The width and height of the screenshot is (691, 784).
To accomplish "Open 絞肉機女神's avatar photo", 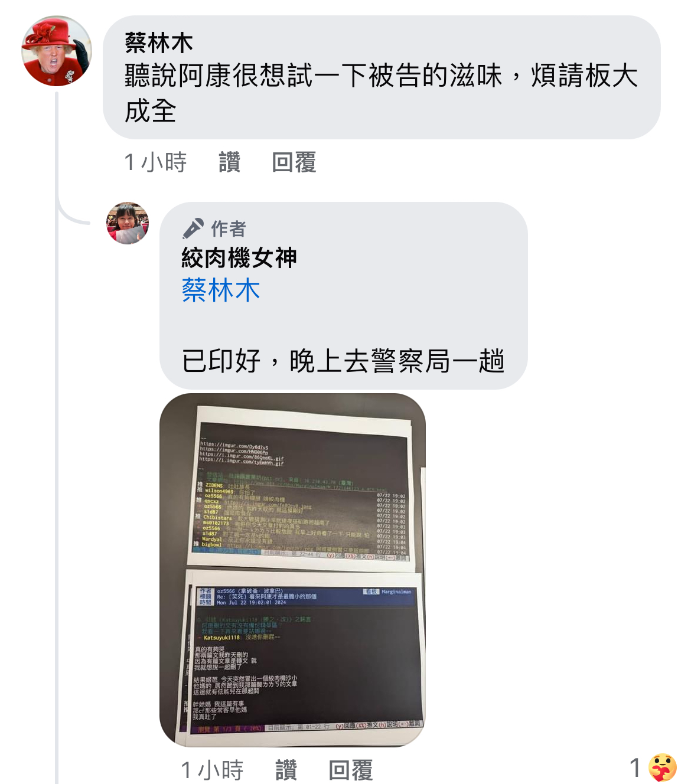I will click(x=128, y=223).
